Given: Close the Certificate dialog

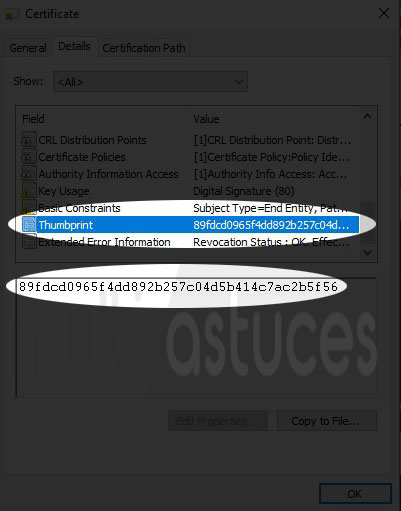Looking at the screenshot, I should click(x=384, y=14).
